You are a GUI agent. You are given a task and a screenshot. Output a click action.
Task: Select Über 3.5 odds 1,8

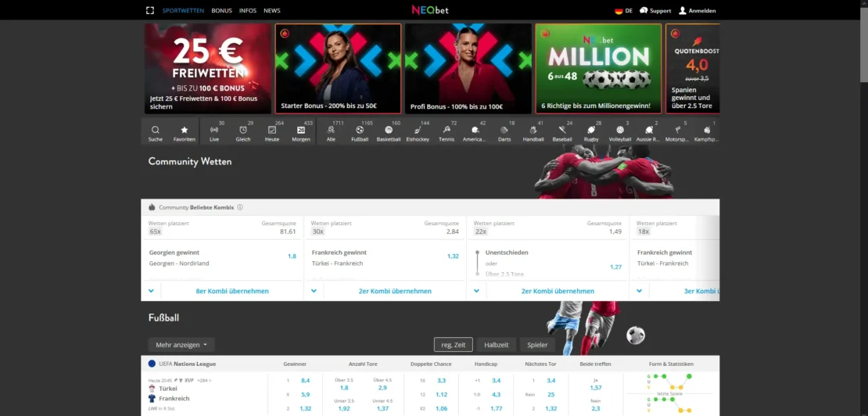[344, 389]
